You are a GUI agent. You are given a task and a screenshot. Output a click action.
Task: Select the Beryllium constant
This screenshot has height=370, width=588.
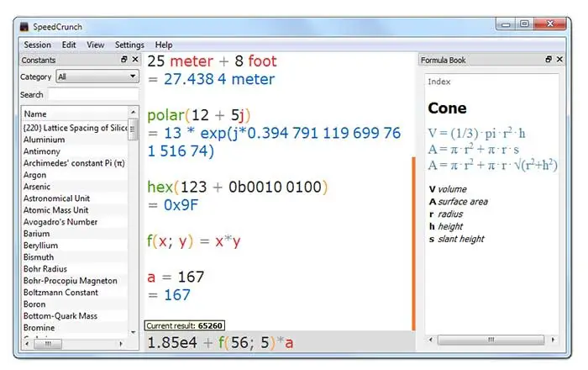click(x=75, y=246)
